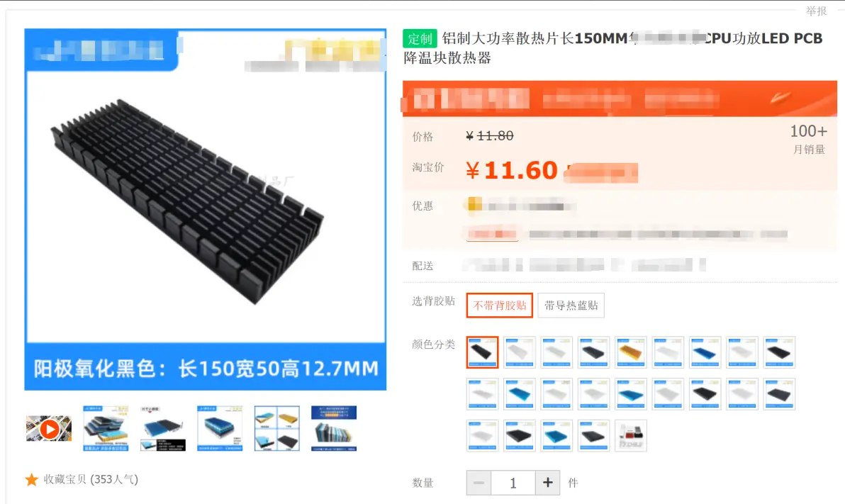Select the 不带背胶贴 option
This screenshot has height=504, width=845.
coord(500,305)
